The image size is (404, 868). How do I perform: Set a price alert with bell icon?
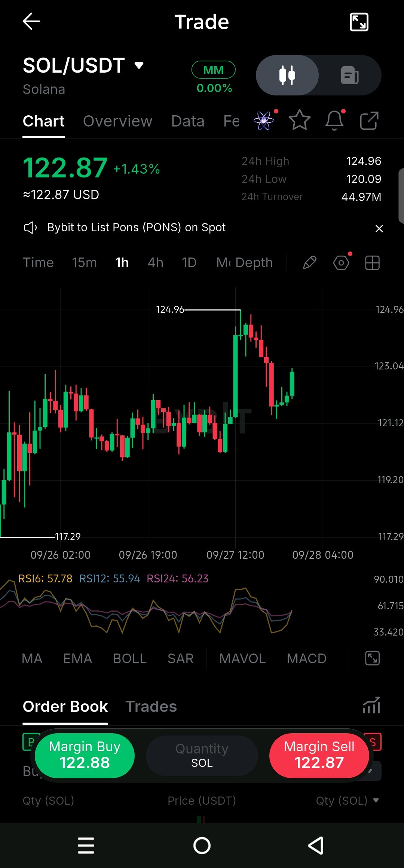[334, 121]
